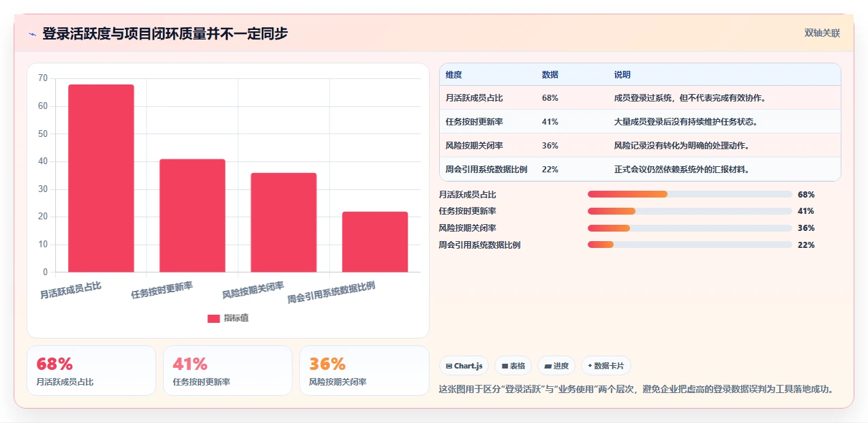The height and width of the screenshot is (423, 868).
Task: Click the 数据卡片 tag chip
Action: coord(606,366)
